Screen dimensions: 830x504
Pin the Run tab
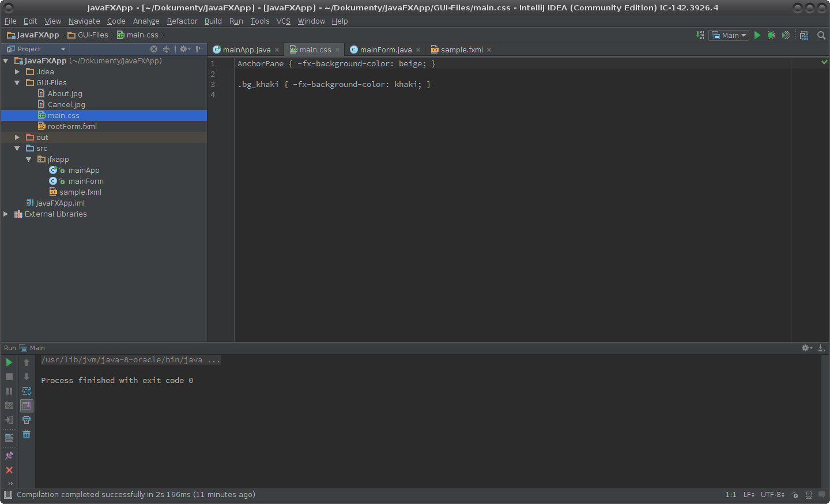click(x=9, y=456)
